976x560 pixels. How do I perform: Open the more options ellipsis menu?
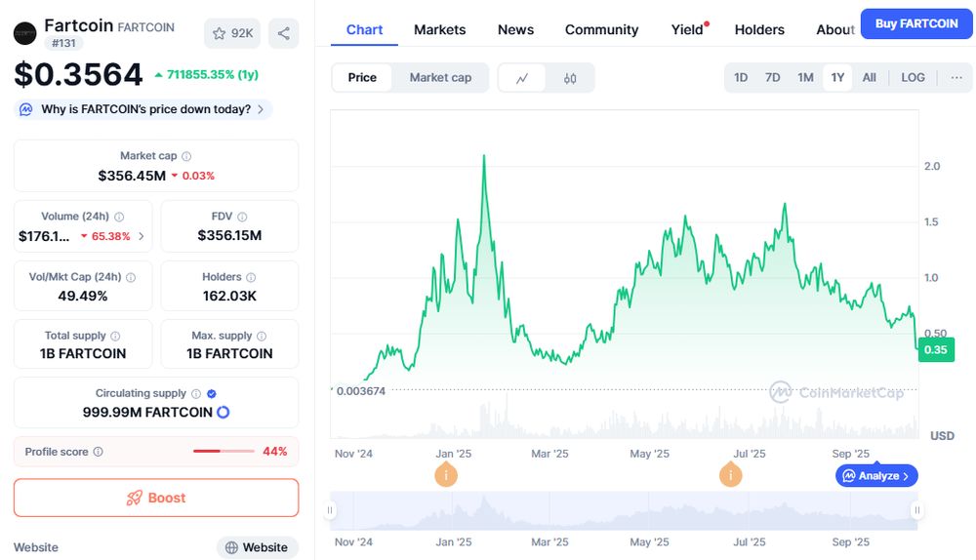(956, 78)
